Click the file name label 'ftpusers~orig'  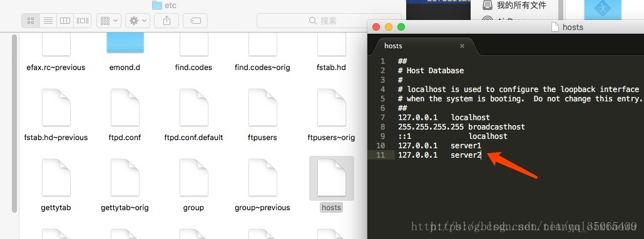(331, 138)
